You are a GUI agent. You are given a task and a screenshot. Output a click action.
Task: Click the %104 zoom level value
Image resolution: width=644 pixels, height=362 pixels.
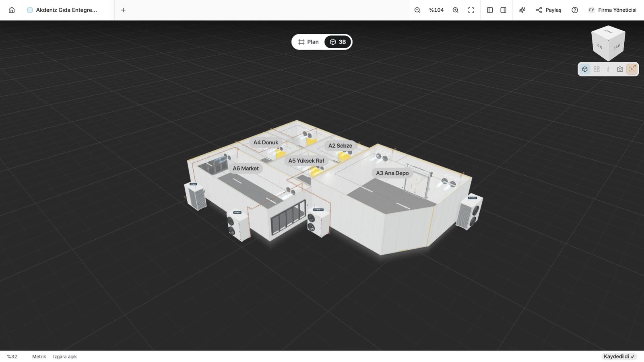(x=436, y=10)
